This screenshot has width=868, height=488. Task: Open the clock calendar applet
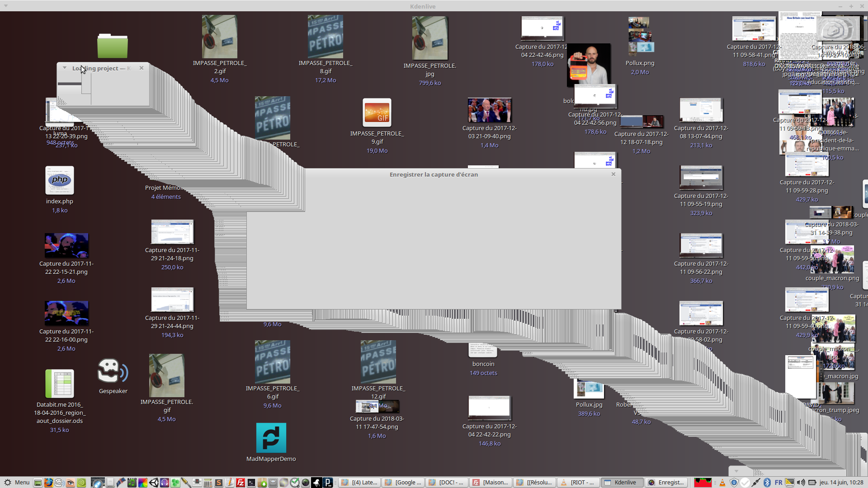click(841, 483)
